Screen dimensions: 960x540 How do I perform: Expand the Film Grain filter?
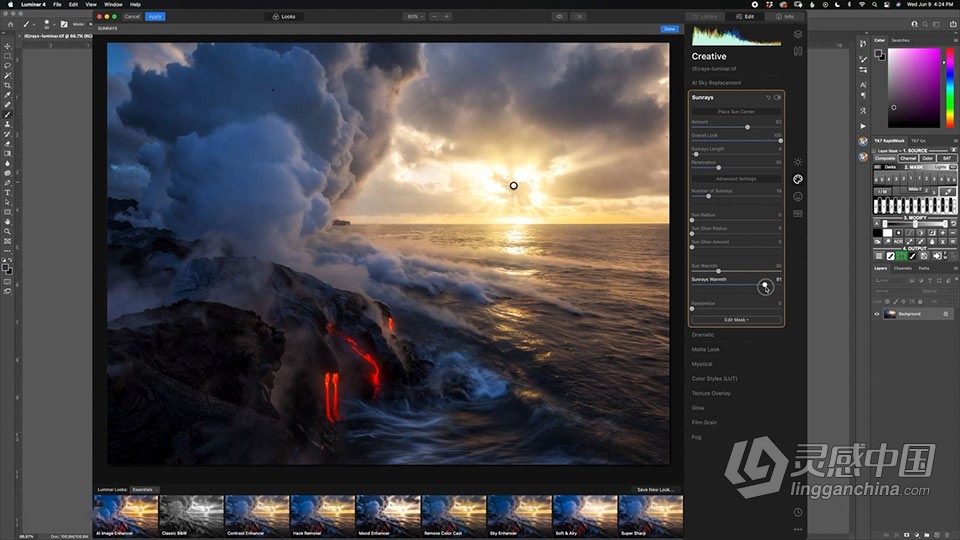tap(704, 422)
